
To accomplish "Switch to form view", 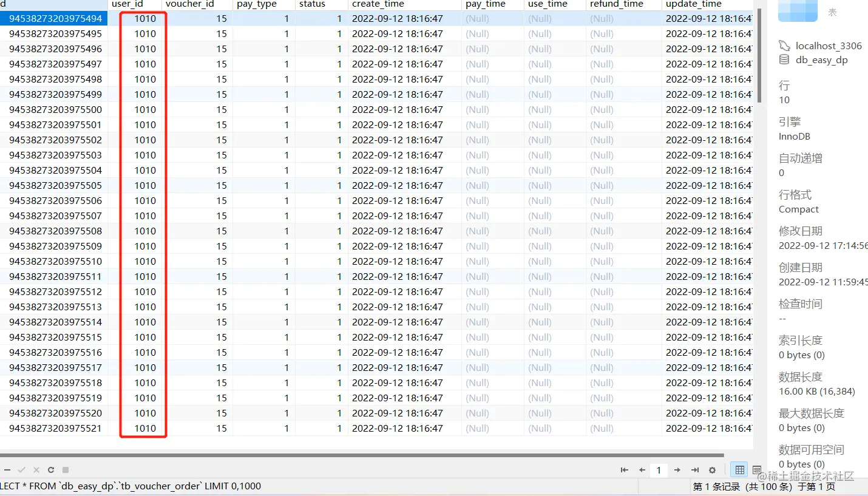I will (x=756, y=470).
